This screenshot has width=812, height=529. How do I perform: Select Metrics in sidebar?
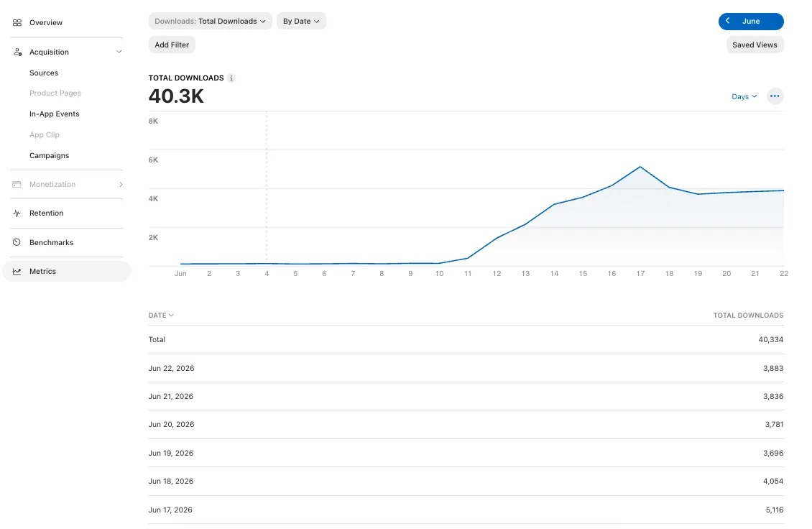67,272
